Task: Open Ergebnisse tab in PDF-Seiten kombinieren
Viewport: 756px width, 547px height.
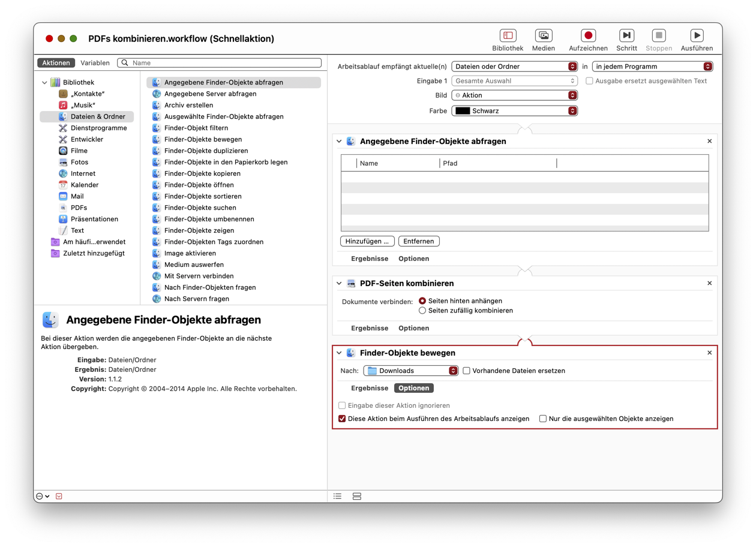Action: (x=369, y=328)
